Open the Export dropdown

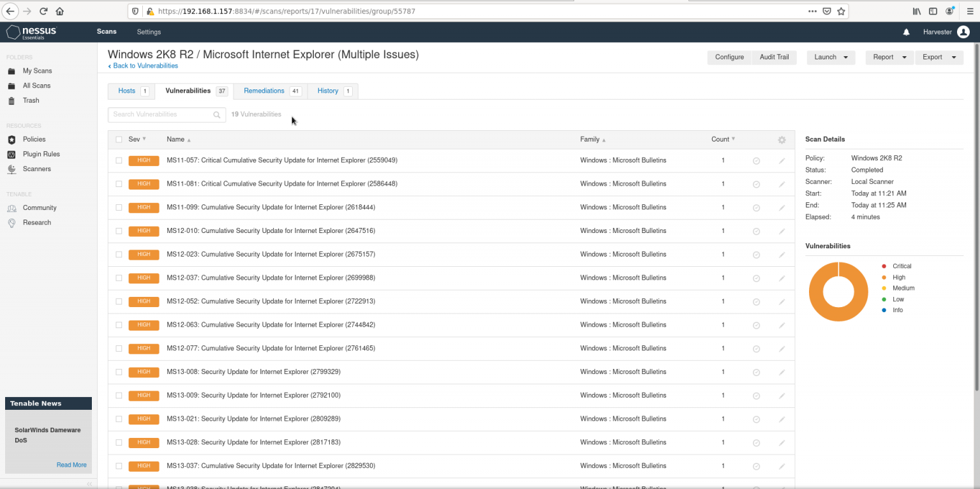939,57
